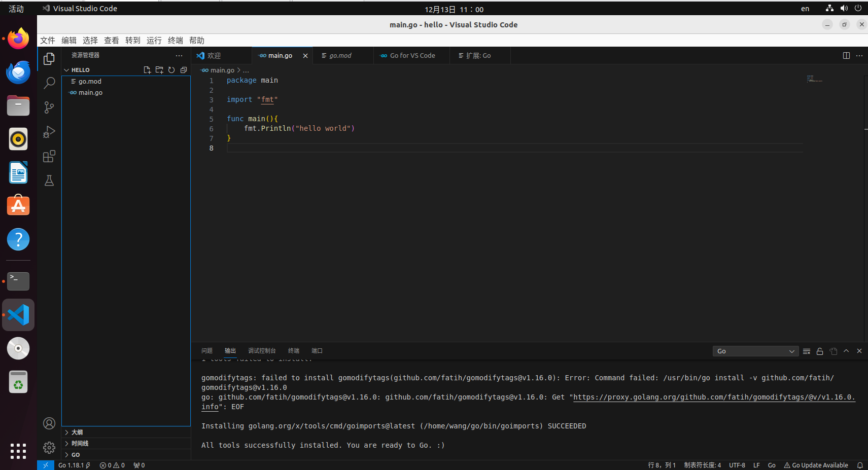This screenshot has height=470, width=868.
Task: Toggle output auto-scroll lock
Action: click(820, 351)
